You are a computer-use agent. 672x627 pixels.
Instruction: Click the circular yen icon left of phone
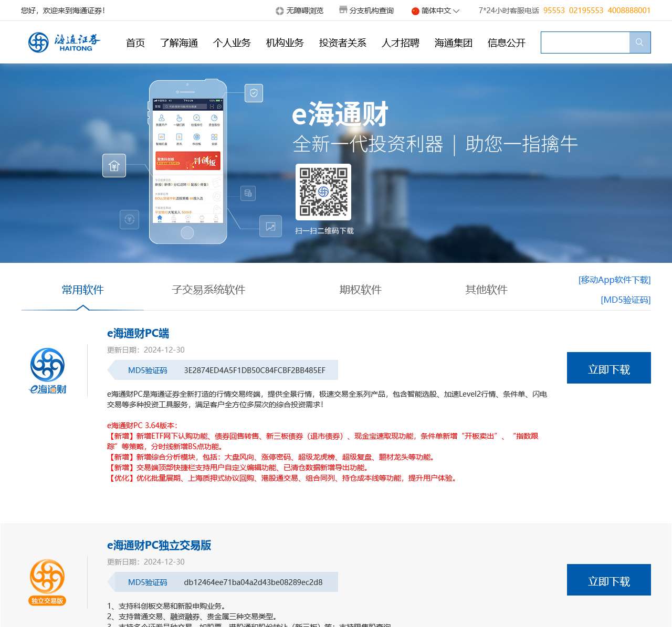pos(130,219)
